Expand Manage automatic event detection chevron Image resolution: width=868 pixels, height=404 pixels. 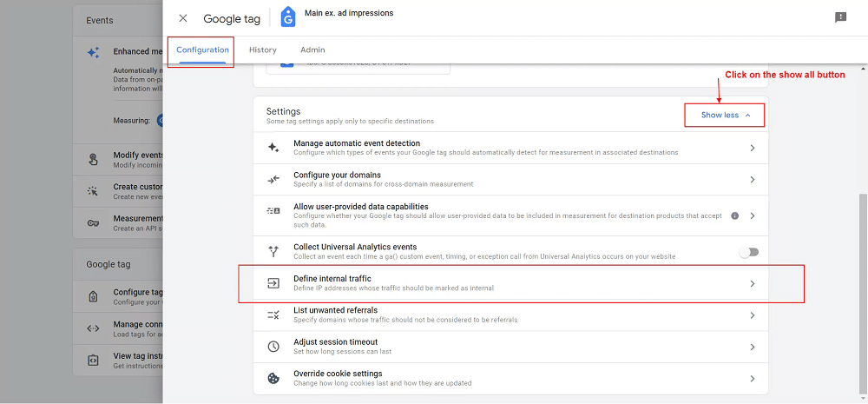(753, 149)
